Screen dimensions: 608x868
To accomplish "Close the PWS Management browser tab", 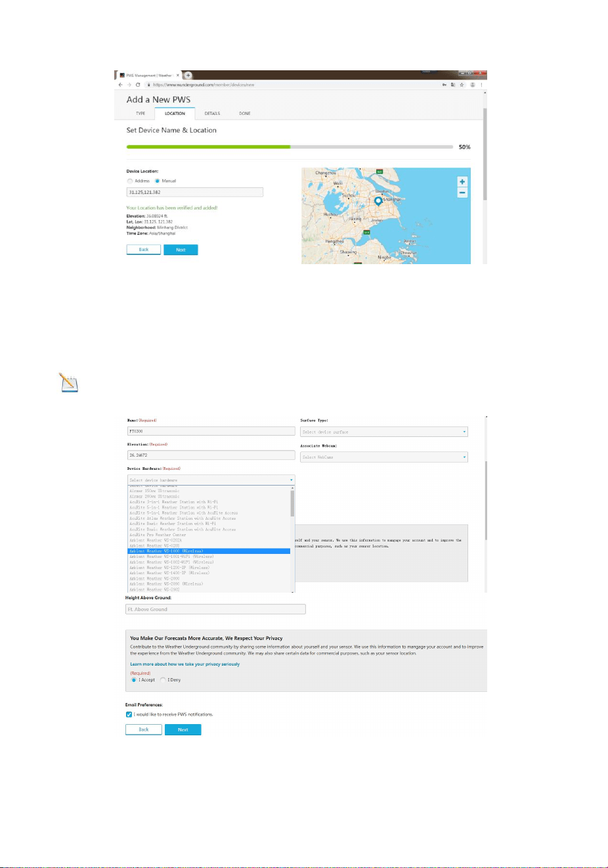I will 178,76.
